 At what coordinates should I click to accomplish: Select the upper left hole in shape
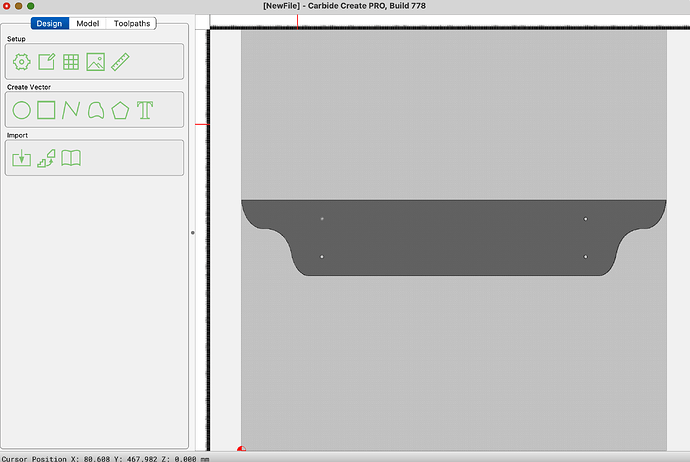[322, 219]
